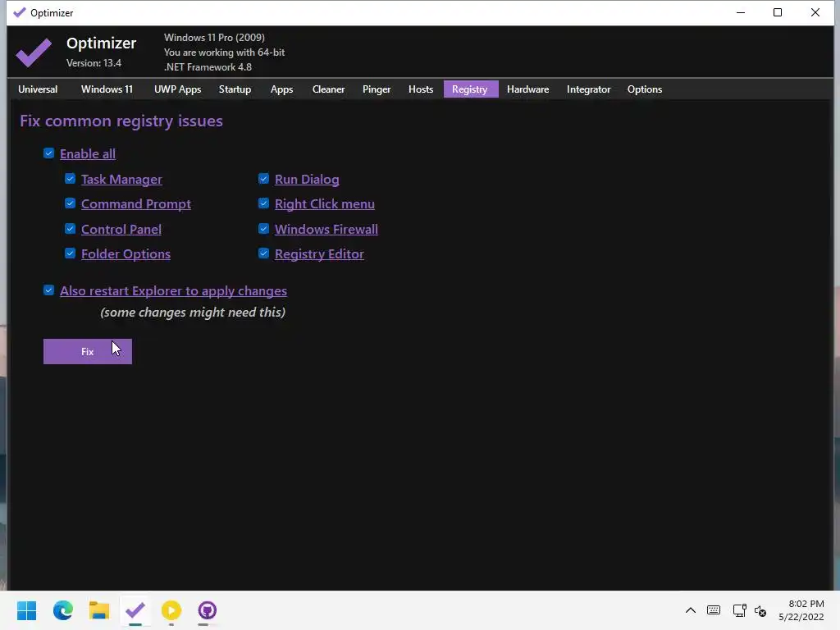840x630 pixels.
Task: Toggle the Folder Options checkbox
Action: pyautogui.click(x=71, y=253)
